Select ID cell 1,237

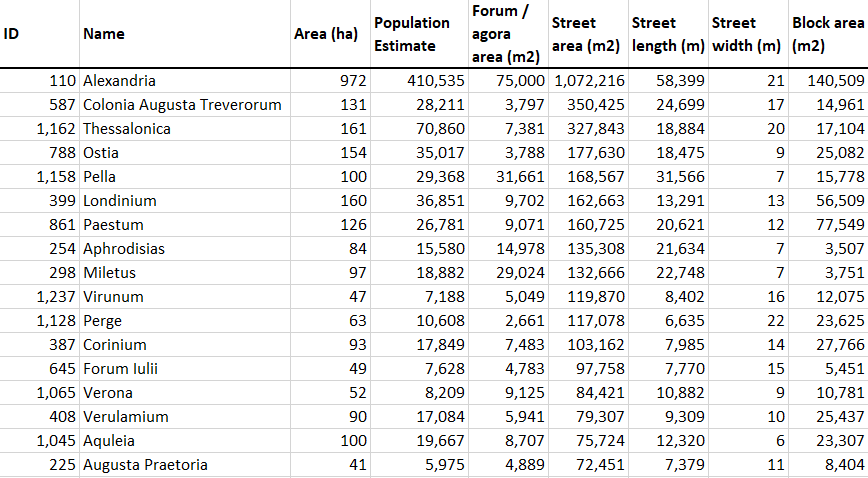click(x=39, y=297)
